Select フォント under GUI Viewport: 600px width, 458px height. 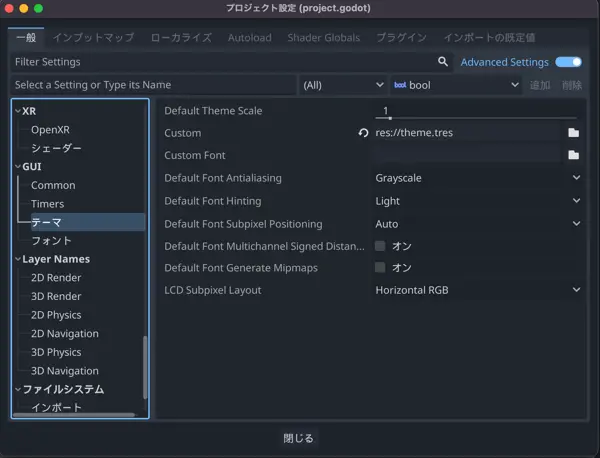coord(51,241)
